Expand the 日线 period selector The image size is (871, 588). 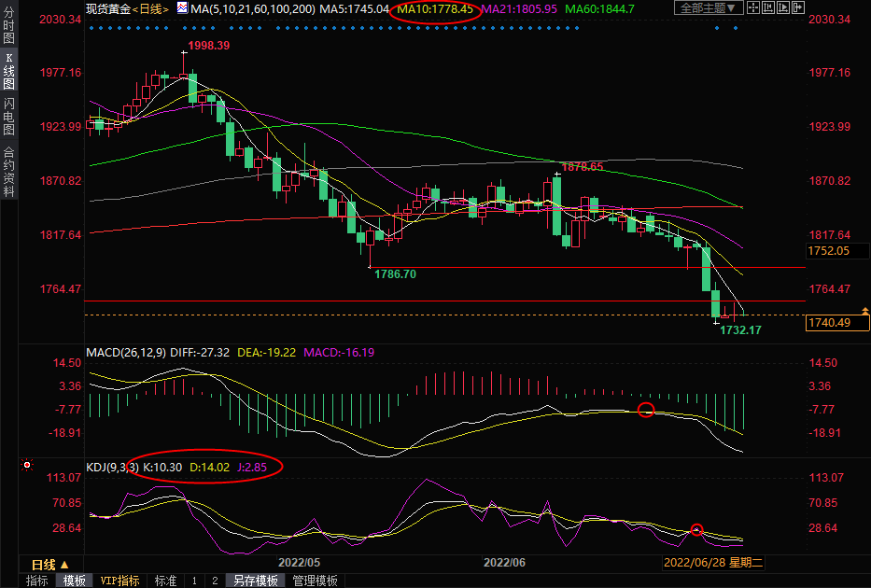click(50, 565)
